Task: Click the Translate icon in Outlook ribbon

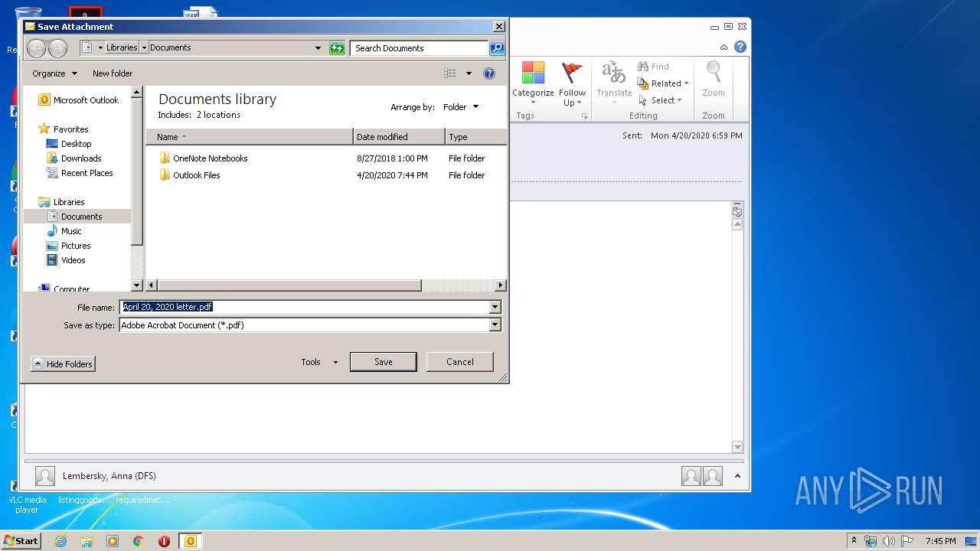Action: (x=614, y=73)
